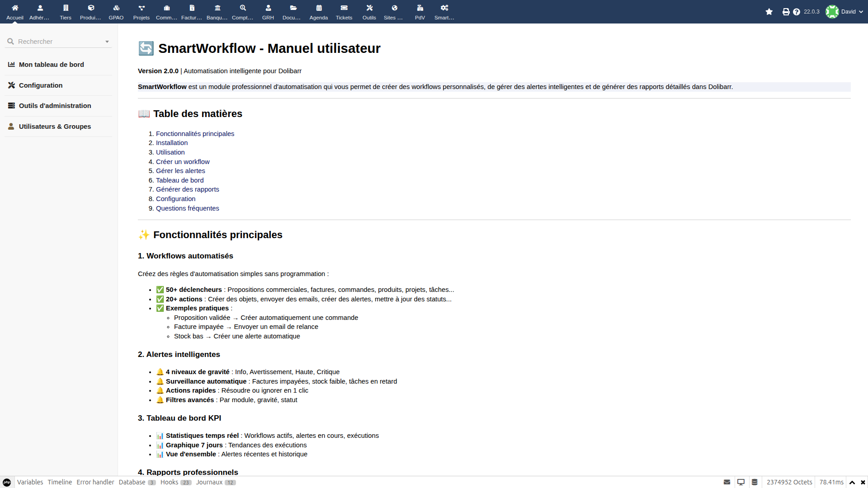
Task: Open Utilisateurs & Groupes menu entry
Action: tap(55, 127)
